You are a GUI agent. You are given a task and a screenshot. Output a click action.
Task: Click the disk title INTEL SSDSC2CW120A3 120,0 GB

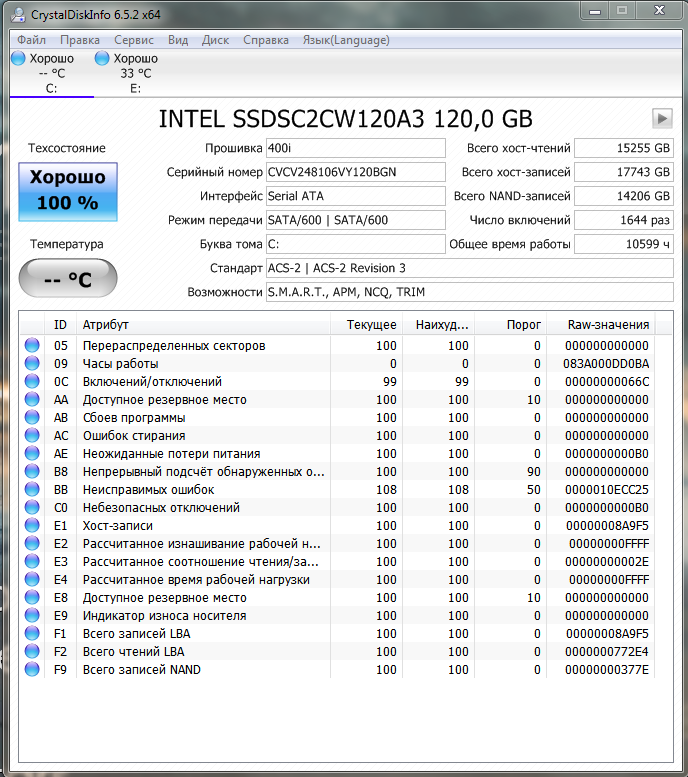pos(345,119)
